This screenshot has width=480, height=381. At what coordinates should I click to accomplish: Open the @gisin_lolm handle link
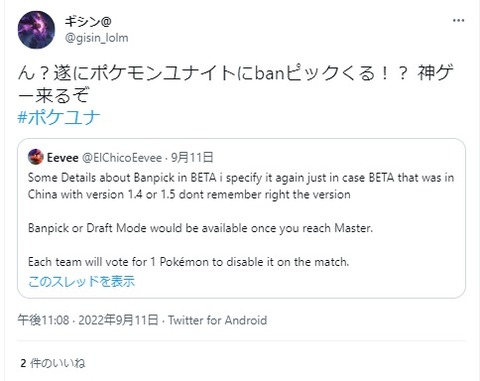97,38
